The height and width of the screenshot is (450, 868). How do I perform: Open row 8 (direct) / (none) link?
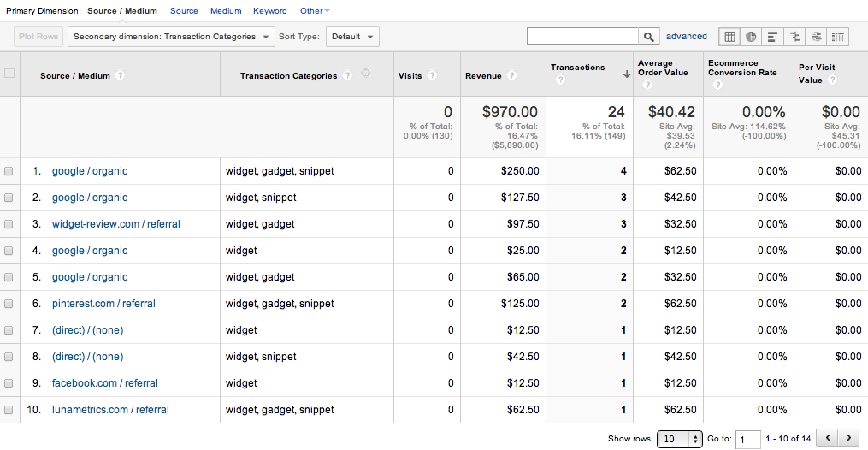(87, 357)
